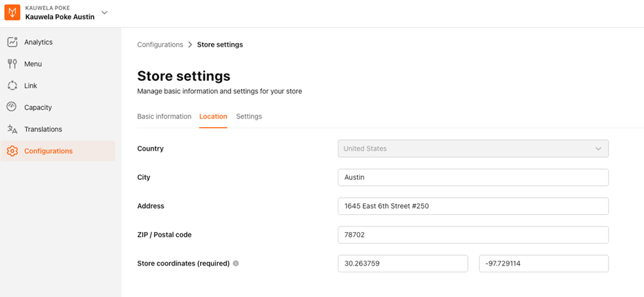
Task: Click the Translations language icon
Action: pyautogui.click(x=12, y=129)
